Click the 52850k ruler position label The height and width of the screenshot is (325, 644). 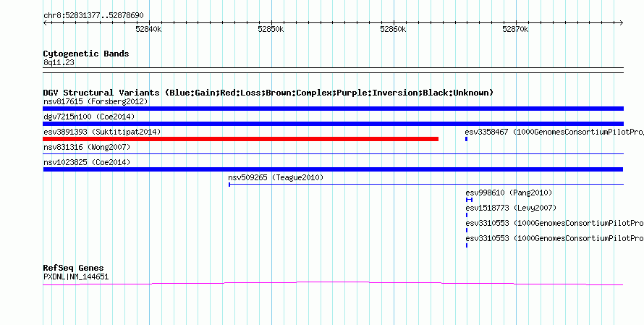[x=271, y=29]
